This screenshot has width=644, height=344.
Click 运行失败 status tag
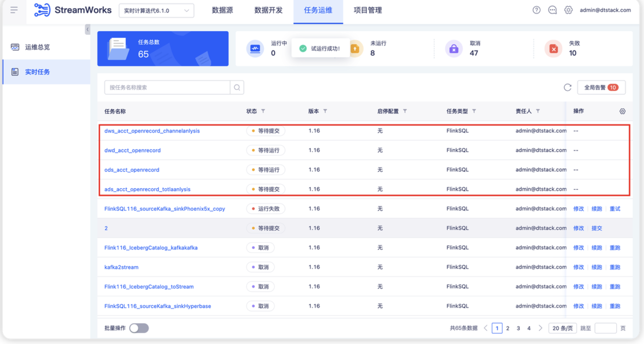(265, 208)
